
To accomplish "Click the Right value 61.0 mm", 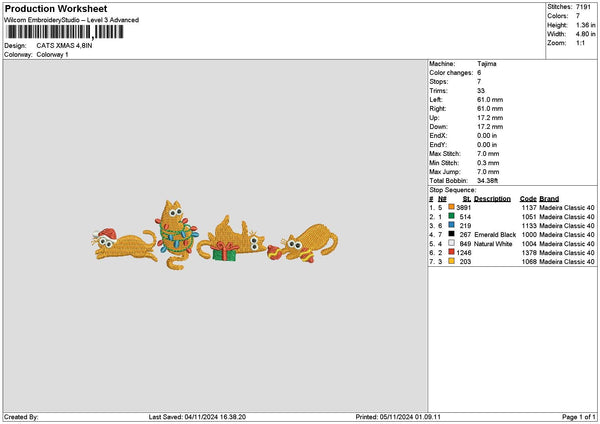I will coord(490,109).
